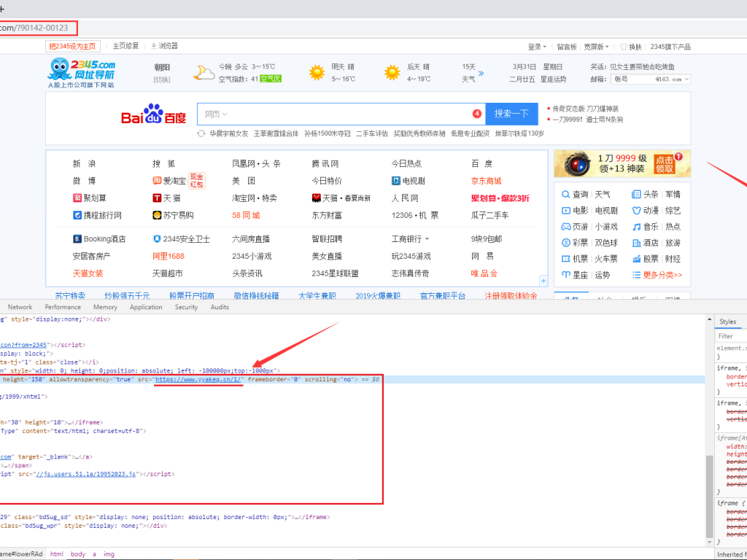
Task: Click the 切换 city switch link under 朝阳
Action: click(162, 79)
